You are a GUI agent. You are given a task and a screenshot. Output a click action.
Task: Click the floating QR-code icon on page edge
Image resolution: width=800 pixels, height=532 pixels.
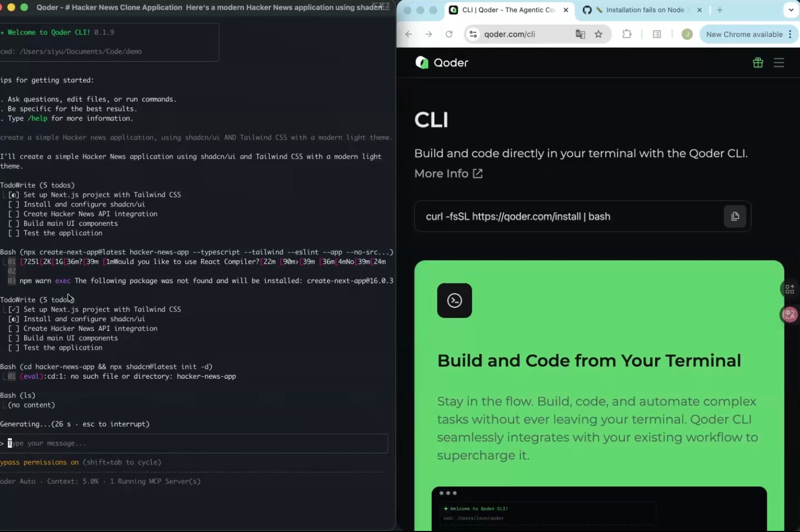(x=789, y=289)
